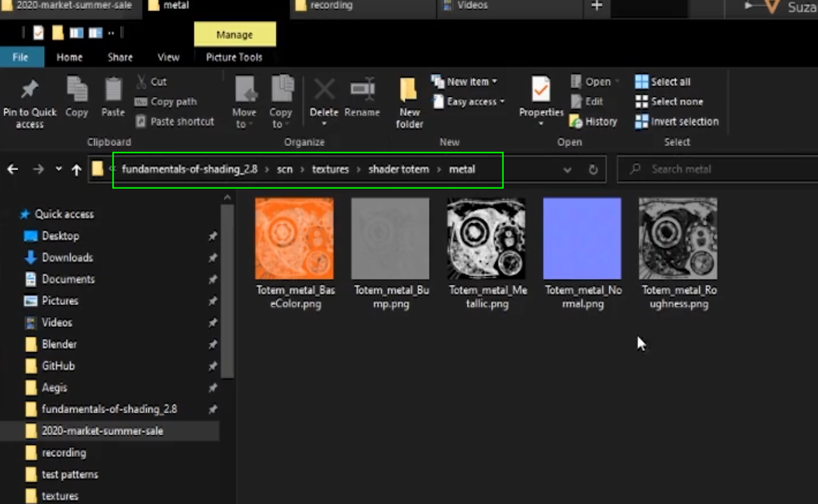Unpin fundamentals-of-shading_2.8 from Quick access
This screenshot has height=504, width=818.
tap(213, 409)
